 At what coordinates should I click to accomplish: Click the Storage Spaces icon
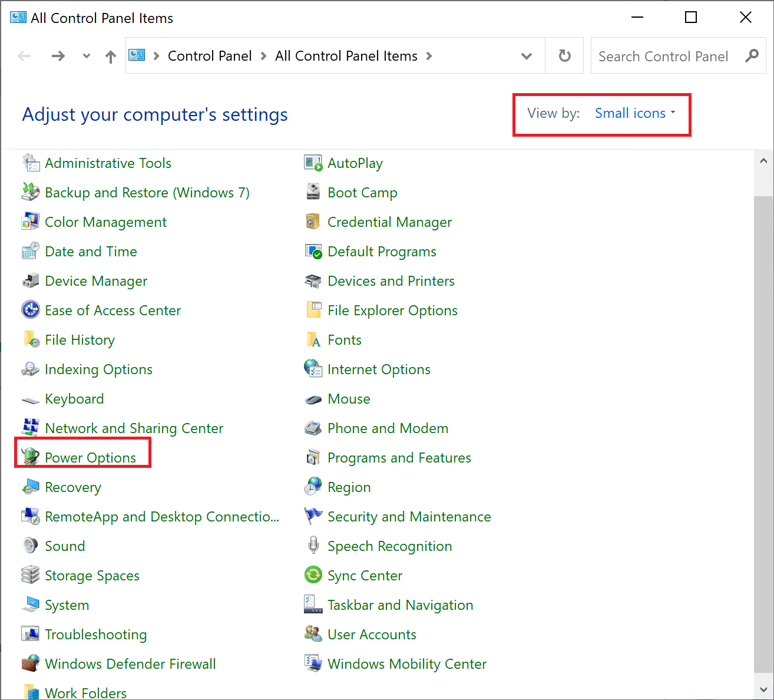31,575
